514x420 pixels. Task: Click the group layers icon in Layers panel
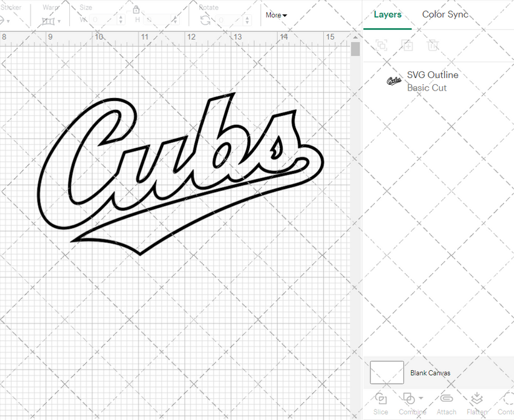pos(381,45)
